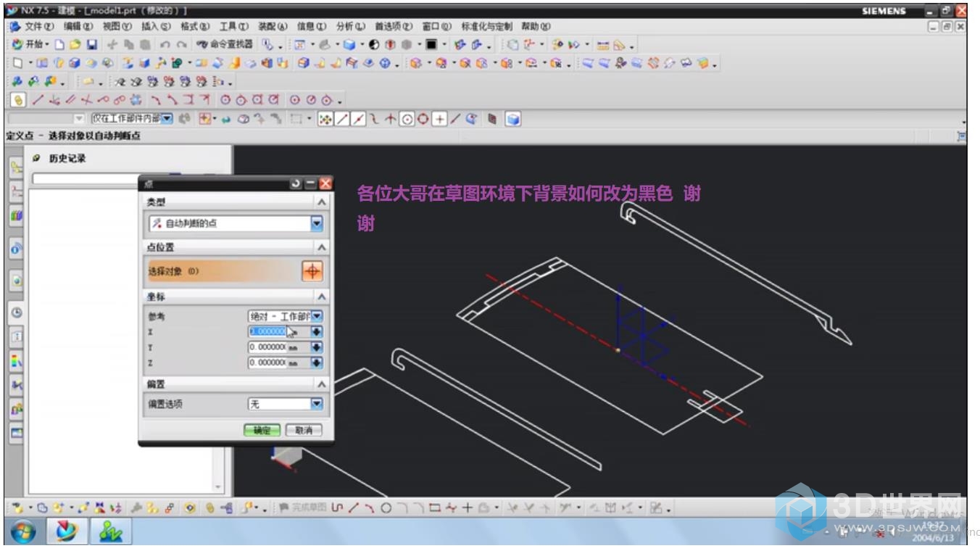Collapse the 坐标 coordinates section
980x551 pixels.
pos(322,297)
